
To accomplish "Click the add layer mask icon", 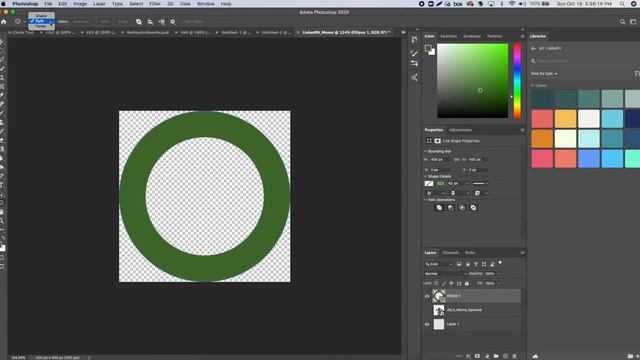I will click(x=477, y=356).
